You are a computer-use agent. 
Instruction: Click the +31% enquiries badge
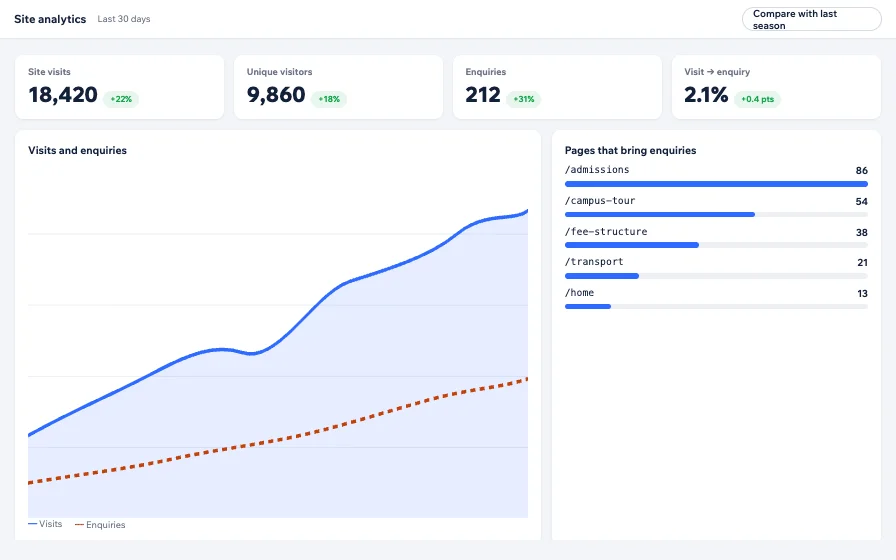point(523,99)
